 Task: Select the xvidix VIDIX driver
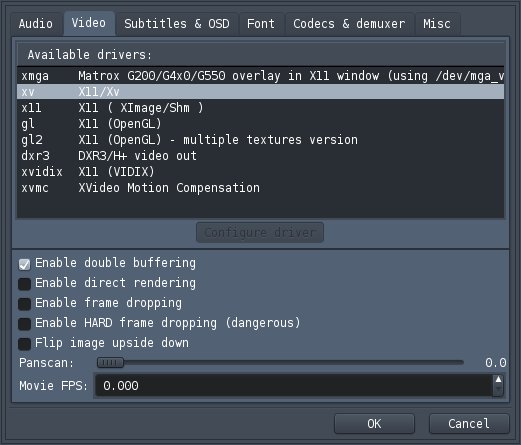260,172
